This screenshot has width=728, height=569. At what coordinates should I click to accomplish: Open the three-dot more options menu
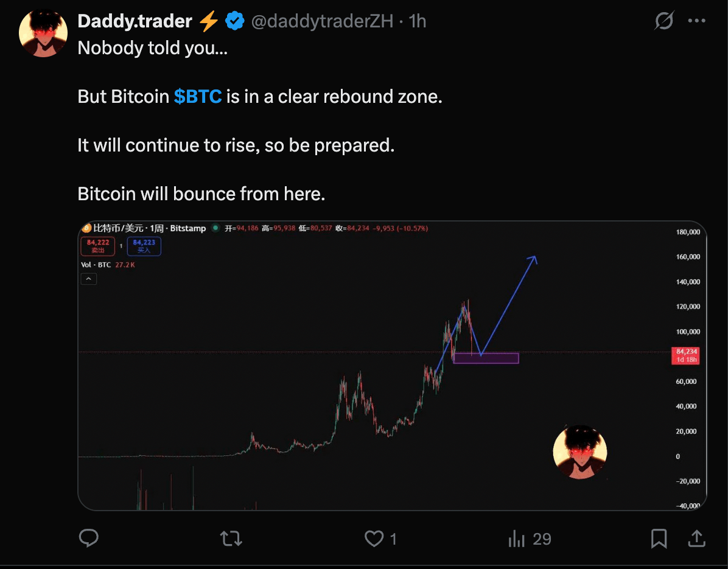click(696, 21)
